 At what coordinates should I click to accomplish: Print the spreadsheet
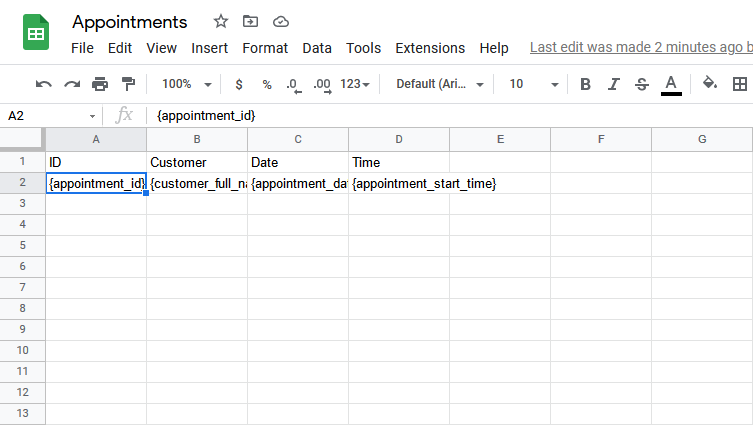click(x=100, y=84)
